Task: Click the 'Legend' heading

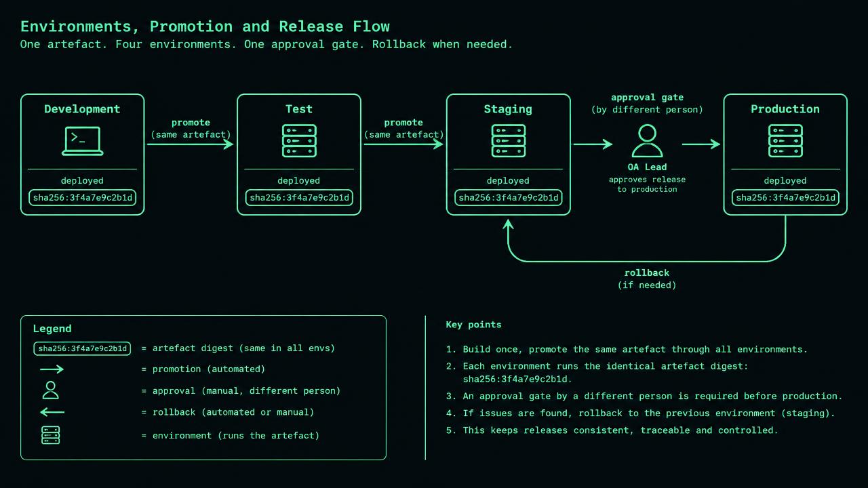Action: (52, 329)
